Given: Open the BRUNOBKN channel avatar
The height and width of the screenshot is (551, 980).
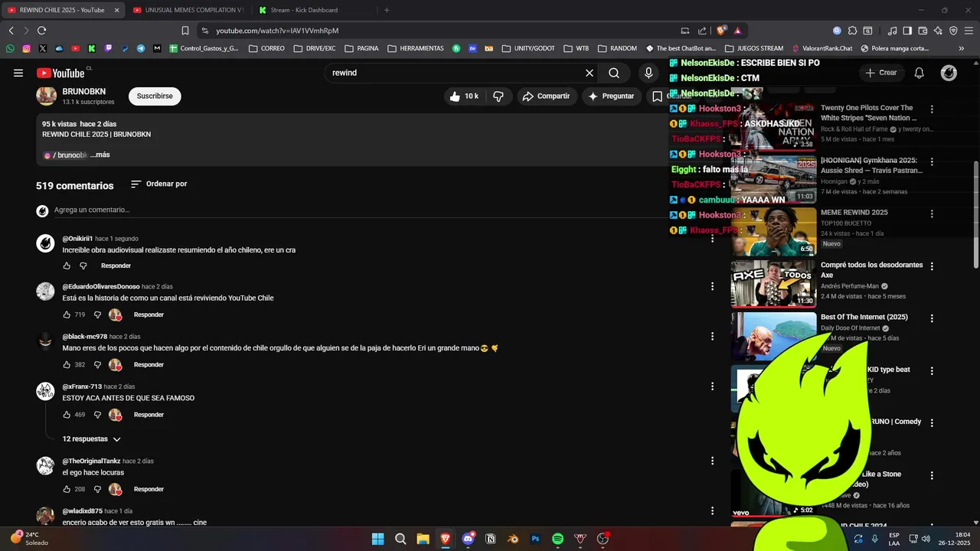Looking at the screenshot, I should (x=46, y=96).
